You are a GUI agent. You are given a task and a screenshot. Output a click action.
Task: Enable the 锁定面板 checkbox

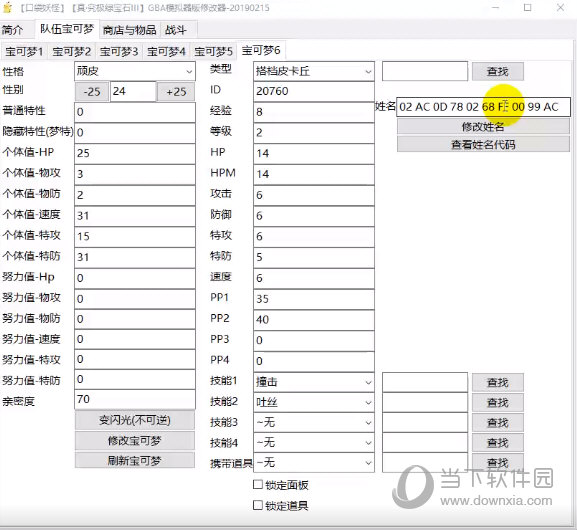point(258,485)
